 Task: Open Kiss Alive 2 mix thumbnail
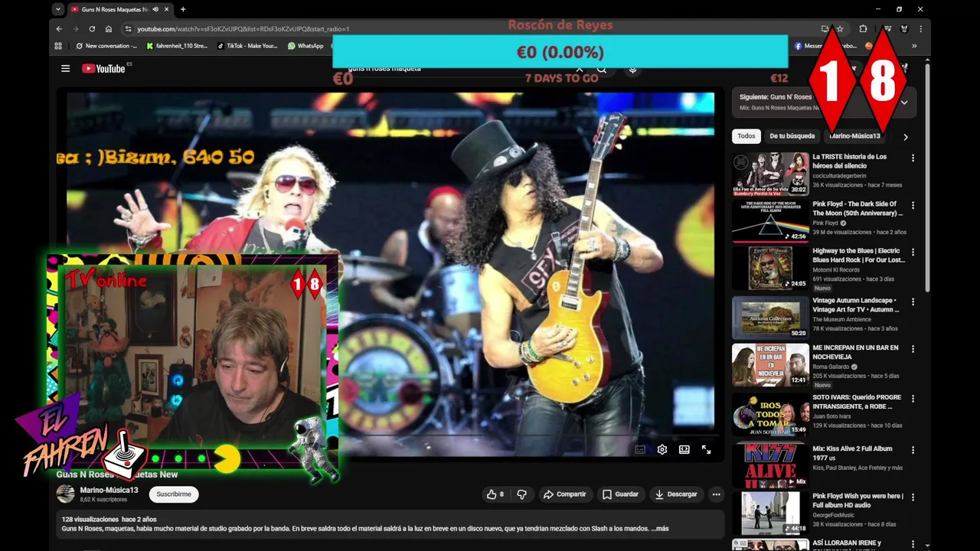tap(770, 465)
